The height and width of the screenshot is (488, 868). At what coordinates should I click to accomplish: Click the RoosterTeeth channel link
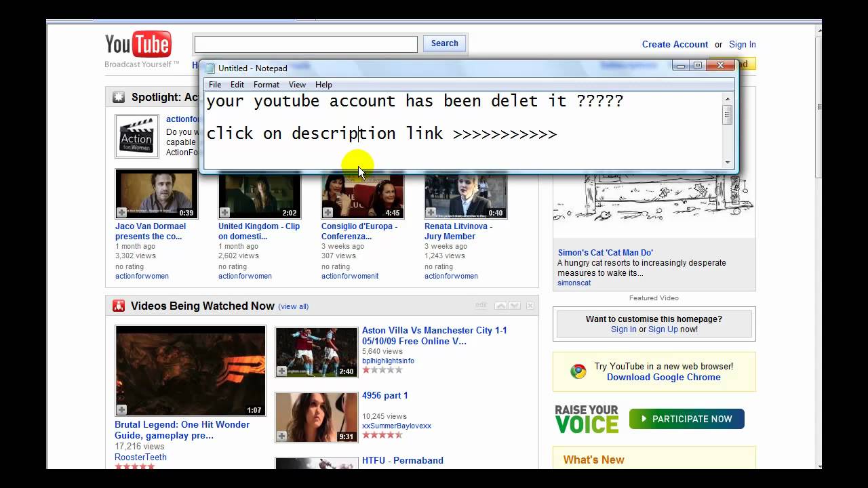click(x=140, y=457)
